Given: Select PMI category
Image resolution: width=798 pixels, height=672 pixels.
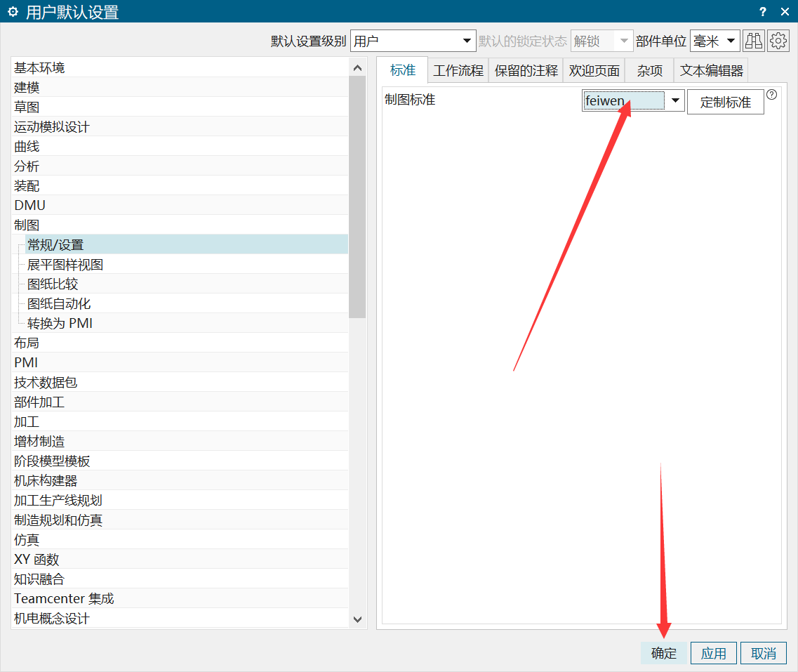Looking at the screenshot, I should click(180, 362).
